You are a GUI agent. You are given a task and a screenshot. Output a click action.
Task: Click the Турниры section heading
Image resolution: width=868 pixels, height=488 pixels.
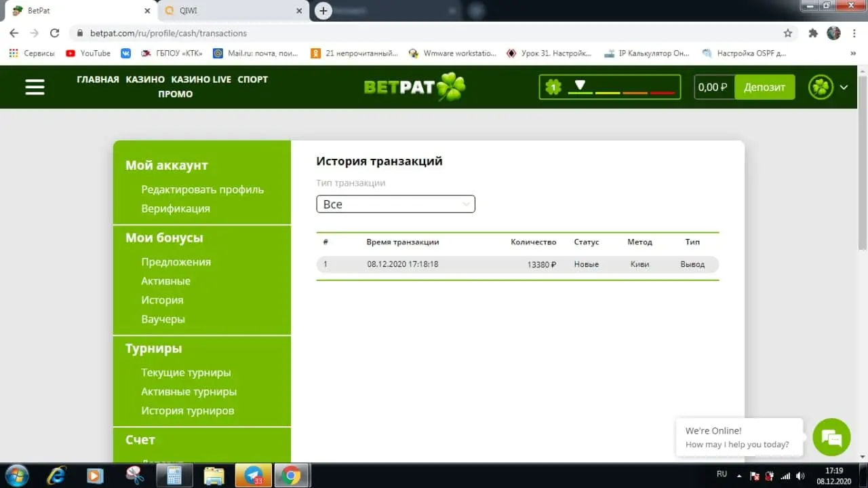click(x=154, y=349)
